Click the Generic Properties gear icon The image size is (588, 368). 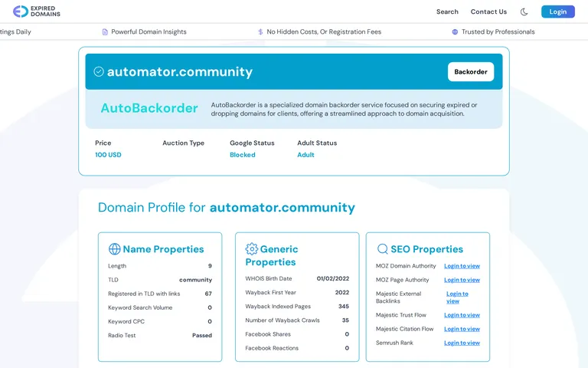[x=252, y=248]
